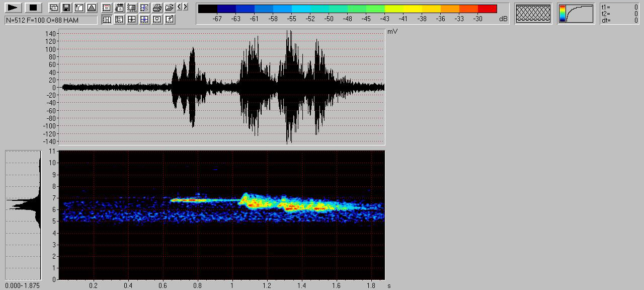Click the printer icon
The width and height of the screenshot is (644, 290).
point(157,8)
